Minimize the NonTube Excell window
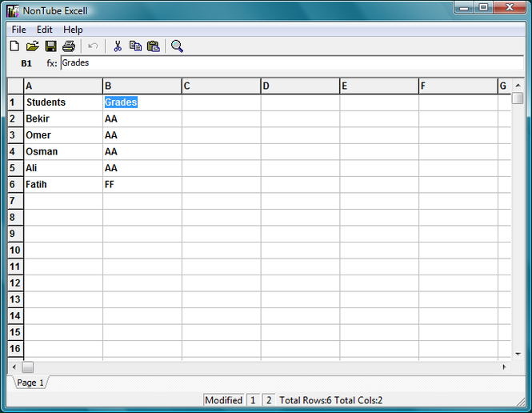This screenshot has width=532, height=413. 464,7
